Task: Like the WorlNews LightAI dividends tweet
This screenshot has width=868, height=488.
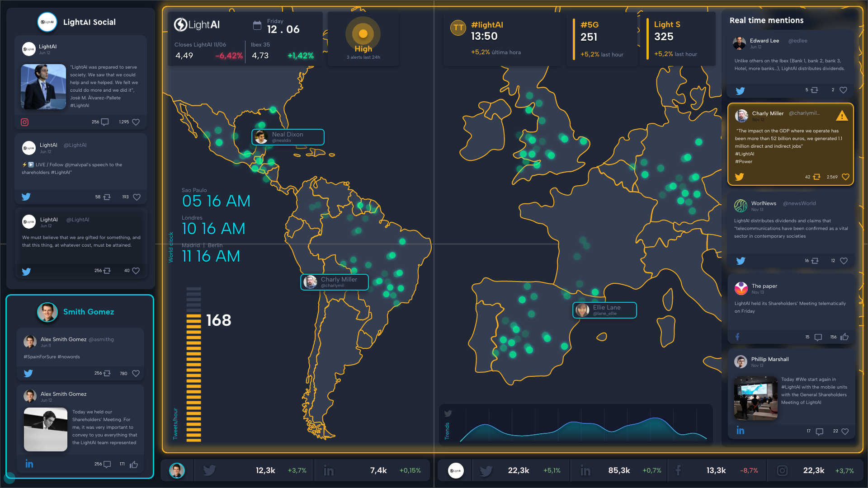Action: point(844,261)
